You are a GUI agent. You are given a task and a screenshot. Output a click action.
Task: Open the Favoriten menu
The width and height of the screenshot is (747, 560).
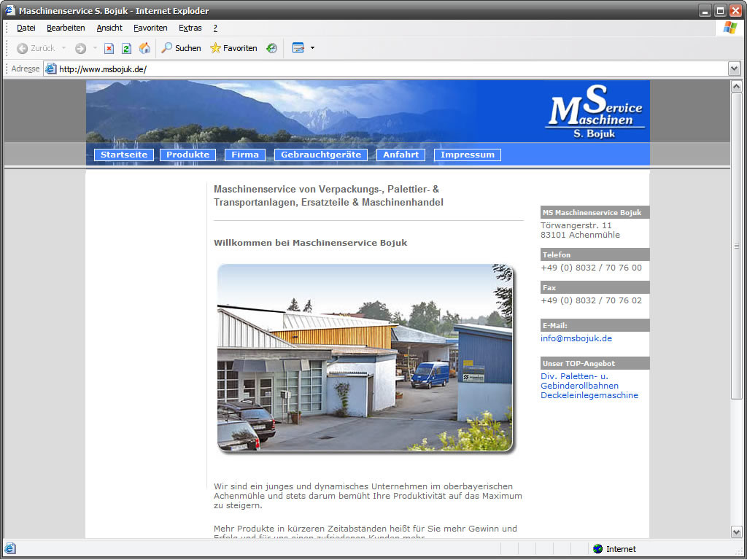click(x=150, y=28)
